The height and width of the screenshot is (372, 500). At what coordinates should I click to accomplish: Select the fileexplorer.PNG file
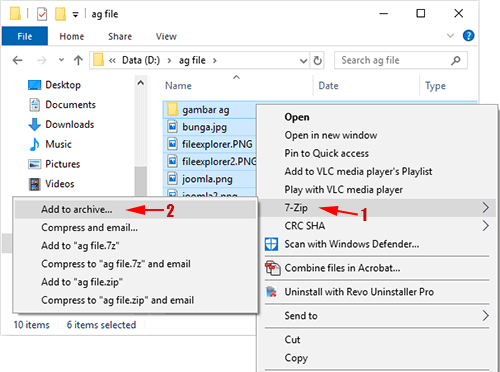tap(210, 144)
